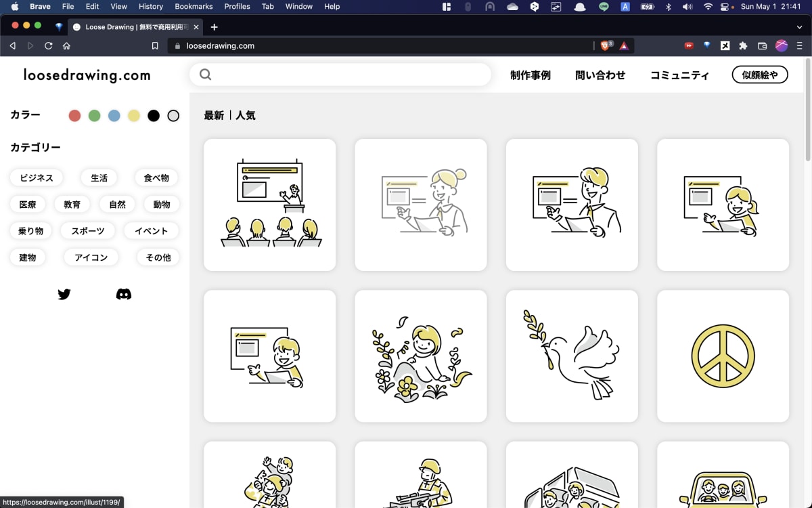The width and height of the screenshot is (812, 508).
Task: Select the red color filter
Action: point(74,116)
